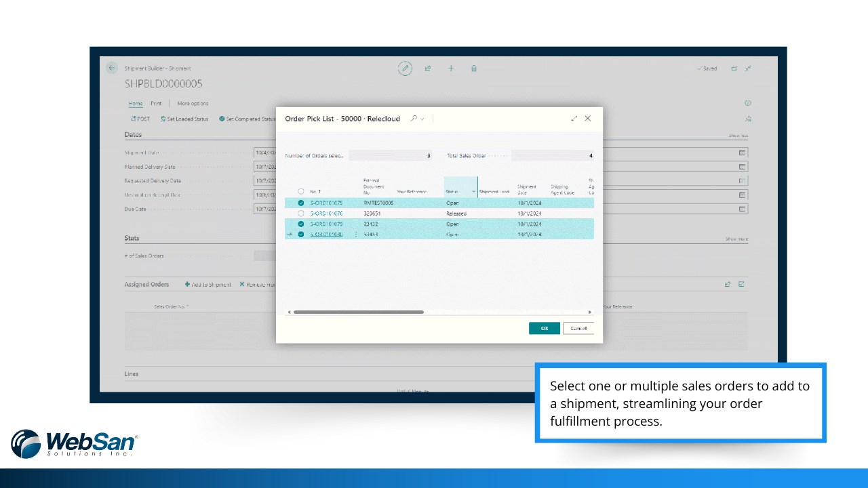The image size is (868, 488).
Task: Deselect the row S-ORD101080
Action: coord(301,235)
